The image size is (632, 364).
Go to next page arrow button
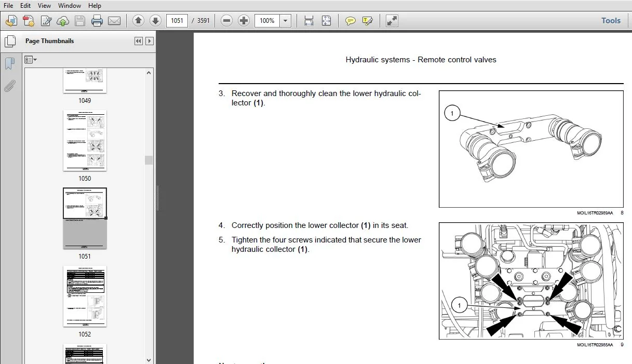pyautogui.click(x=155, y=21)
